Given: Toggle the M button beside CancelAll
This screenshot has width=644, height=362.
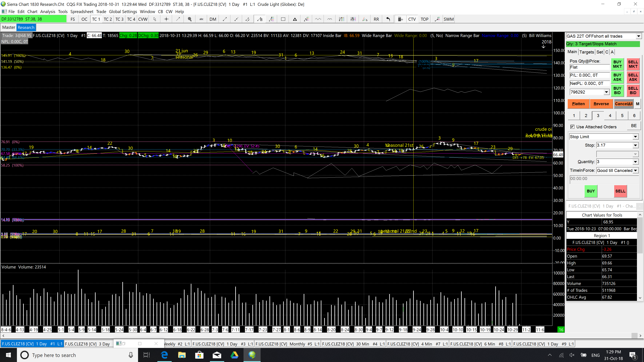Looking at the screenshot, I should click(x=638, y=104).
